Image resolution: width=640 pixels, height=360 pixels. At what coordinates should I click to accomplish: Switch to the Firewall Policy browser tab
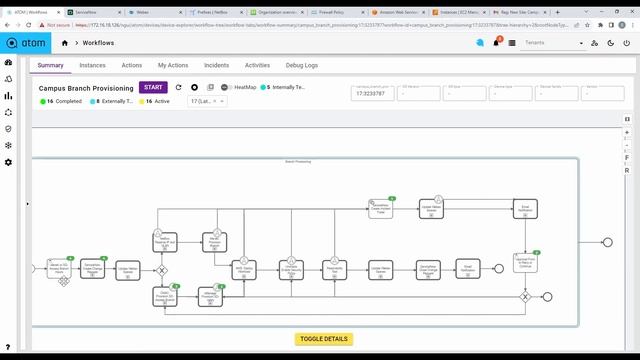(337, 12)
